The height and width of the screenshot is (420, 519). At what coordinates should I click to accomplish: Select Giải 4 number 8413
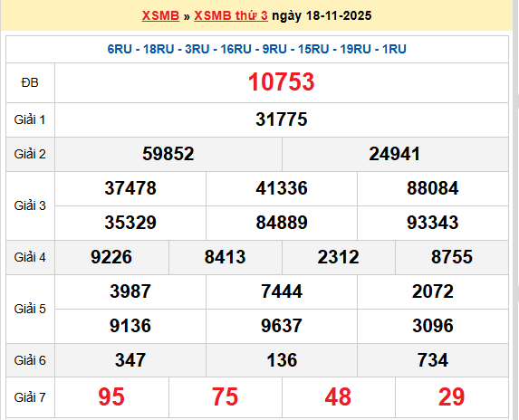[225, 257]
